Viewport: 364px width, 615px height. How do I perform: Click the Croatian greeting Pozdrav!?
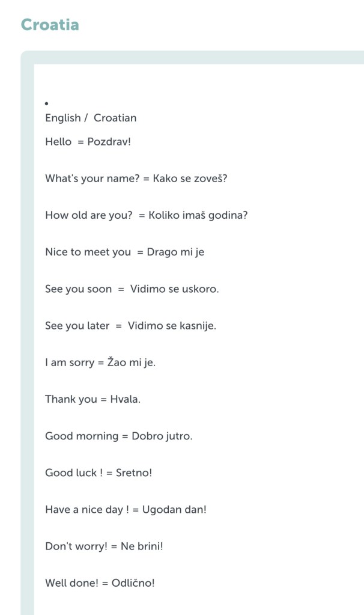109,142
